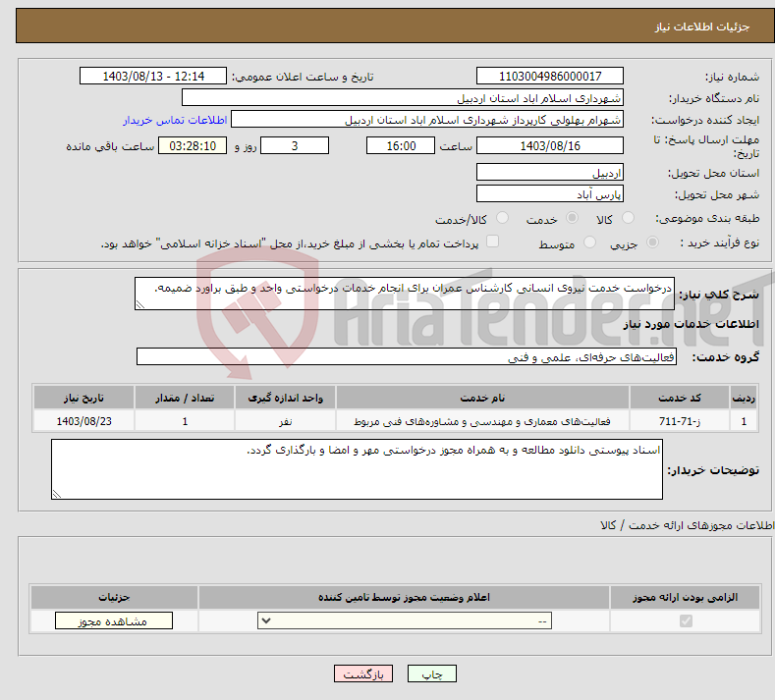The width and height of the screenshot is (775, 700).
Task: Click the جزئیات اطلاعات نیاز page title
Action: click(702, 27)
